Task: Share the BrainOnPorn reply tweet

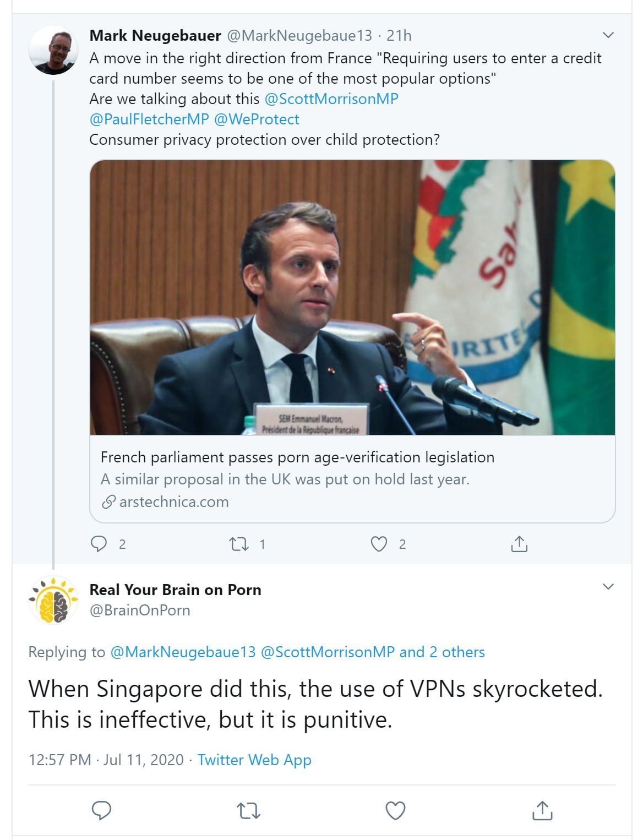Action: pos(542,810)
